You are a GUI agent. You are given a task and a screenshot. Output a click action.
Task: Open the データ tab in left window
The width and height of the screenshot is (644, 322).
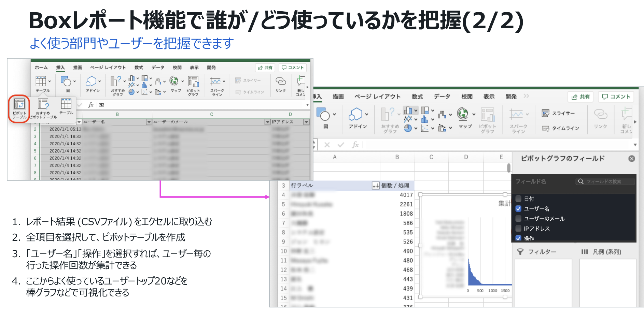[x=158, y=68]
